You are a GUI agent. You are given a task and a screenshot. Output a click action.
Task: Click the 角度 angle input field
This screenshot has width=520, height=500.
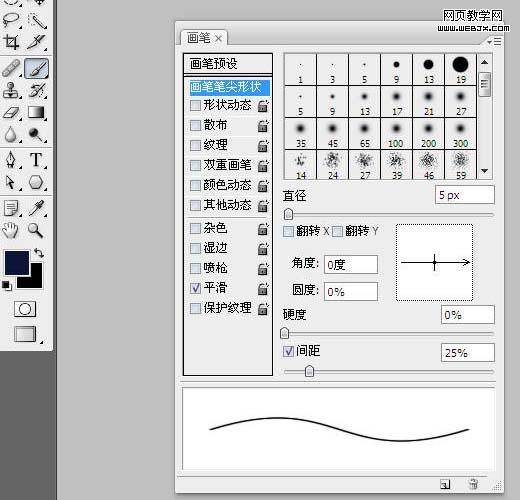pyautogui.click(x=351, y=265)
